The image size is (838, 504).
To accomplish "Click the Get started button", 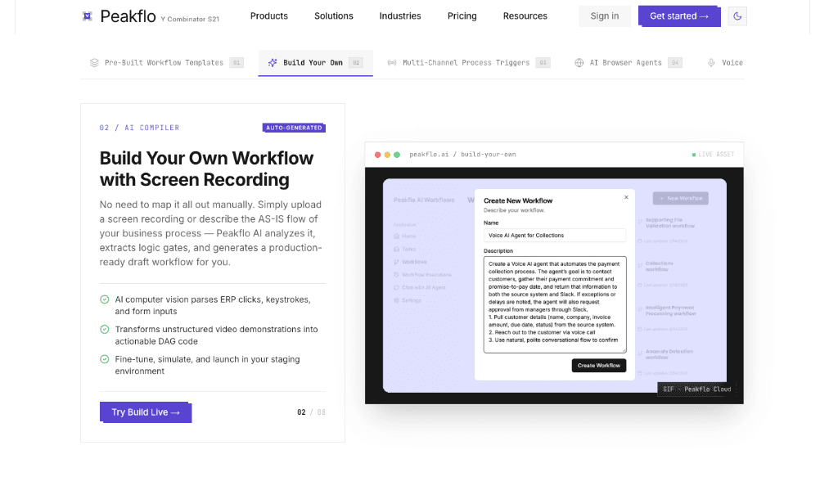I will point(678,16).
